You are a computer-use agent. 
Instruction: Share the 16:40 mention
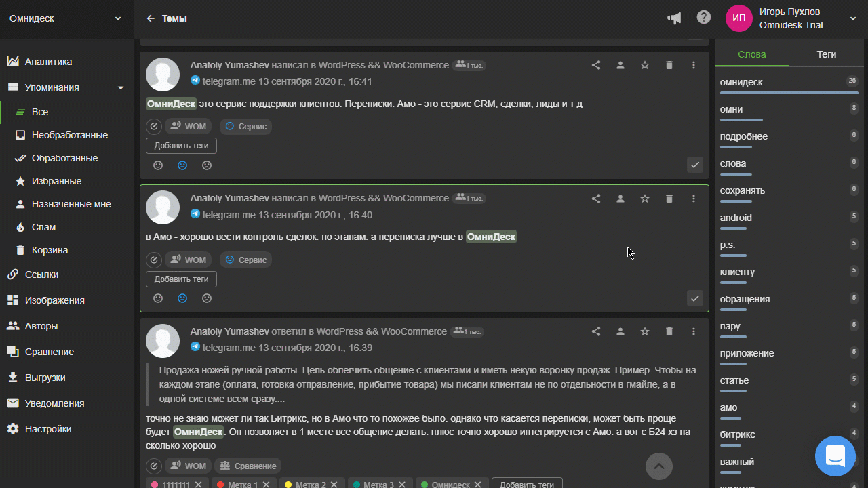coord(596,199)
